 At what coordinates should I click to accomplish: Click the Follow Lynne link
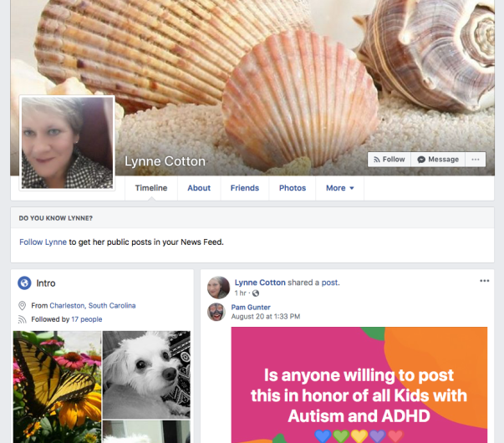coord(43,242)
